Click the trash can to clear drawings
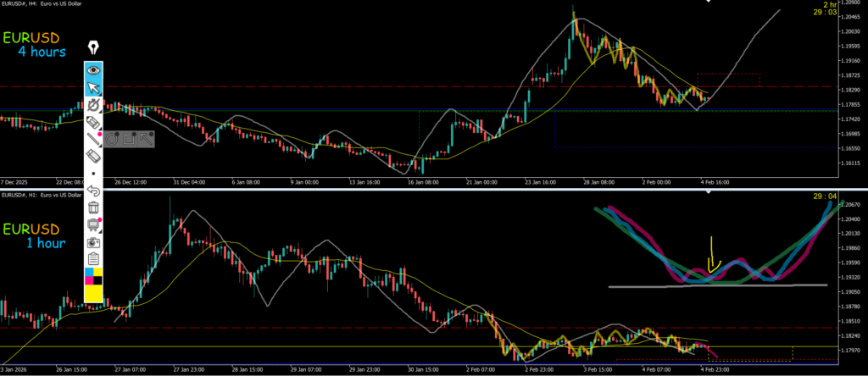Image resolution: width=868 pixels, height=376 pixels. tap(94, 207)
